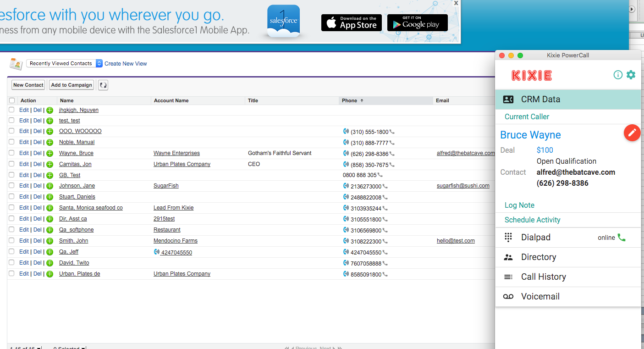Click Log Note in Kixie
The image size is (644, 349).
point(519,205)
